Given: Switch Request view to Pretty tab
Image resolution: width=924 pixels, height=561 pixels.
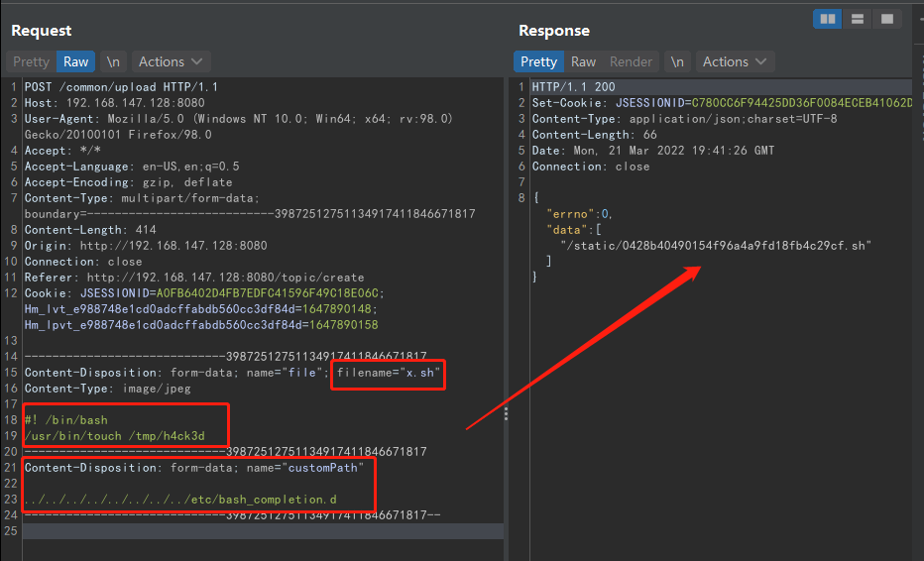Looking at the screenshot, I should click(32, 61).
